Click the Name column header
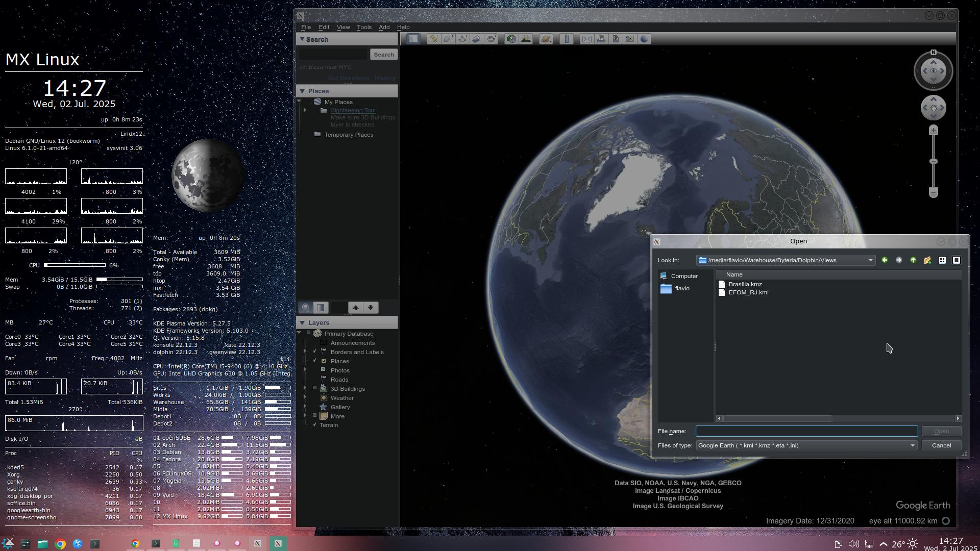This screenshot has height=551, width=980. click(839, 274)
